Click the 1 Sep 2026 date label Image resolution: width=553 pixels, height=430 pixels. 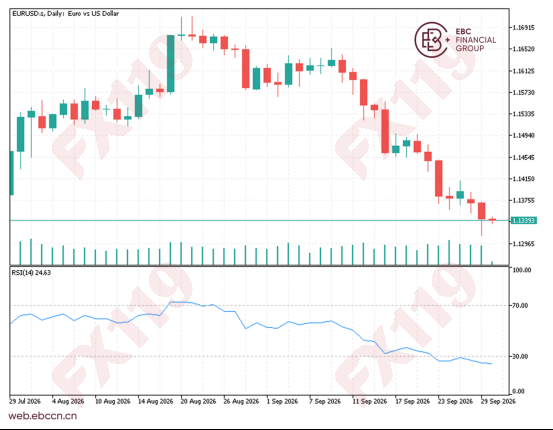click(x=282, y=401)
